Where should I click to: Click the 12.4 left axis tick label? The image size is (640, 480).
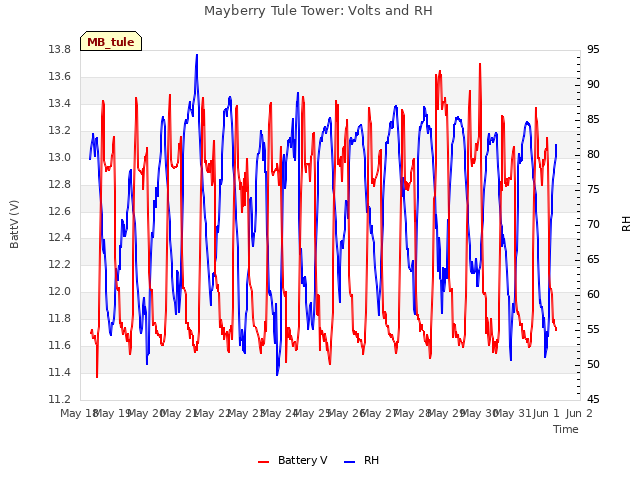60,238
